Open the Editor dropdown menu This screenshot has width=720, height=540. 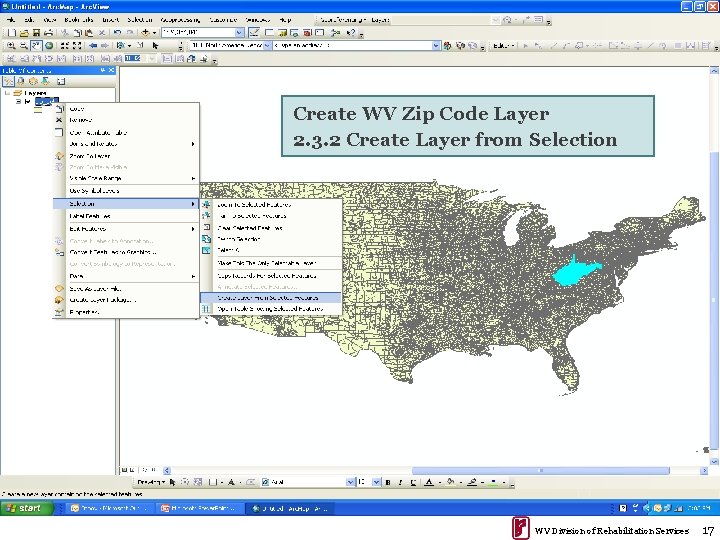504,45
